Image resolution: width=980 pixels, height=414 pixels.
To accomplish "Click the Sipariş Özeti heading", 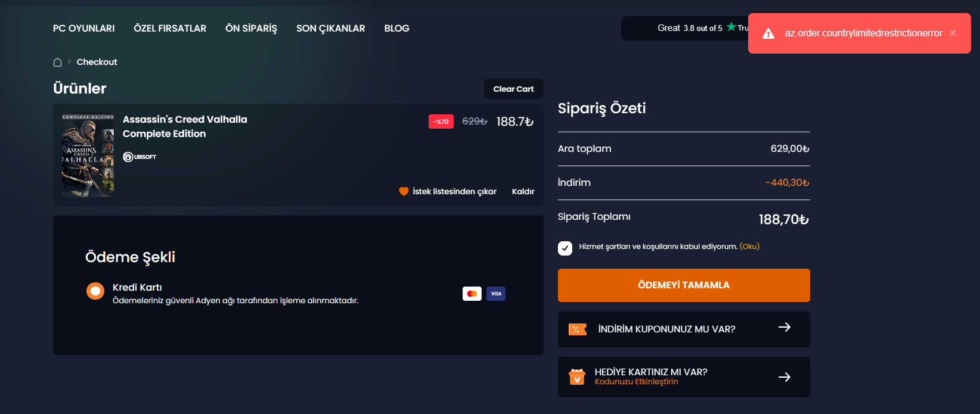I will [x=602, y=108].
